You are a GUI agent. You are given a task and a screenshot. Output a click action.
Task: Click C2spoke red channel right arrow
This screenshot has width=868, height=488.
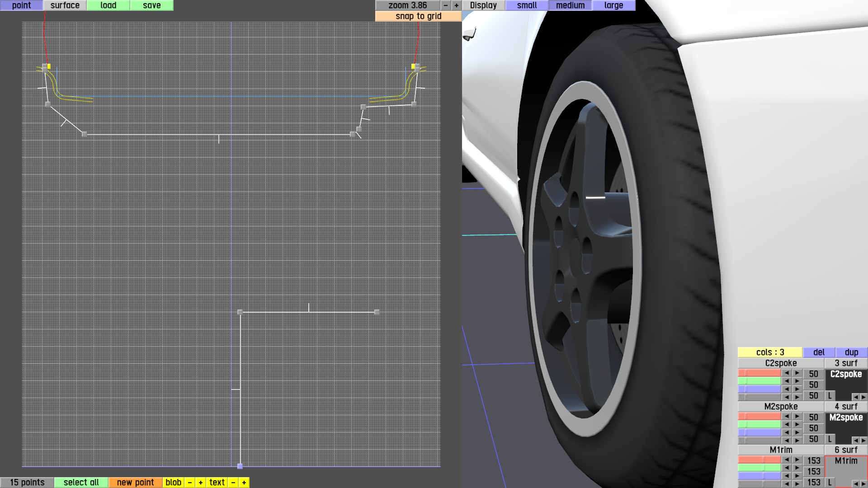click(x=797, y=373)
